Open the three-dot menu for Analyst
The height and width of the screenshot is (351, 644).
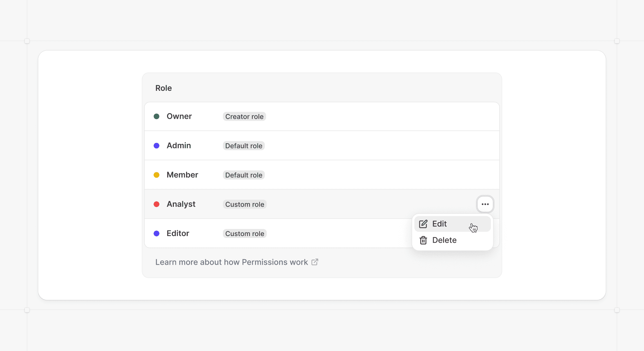(x=485, y=204)
